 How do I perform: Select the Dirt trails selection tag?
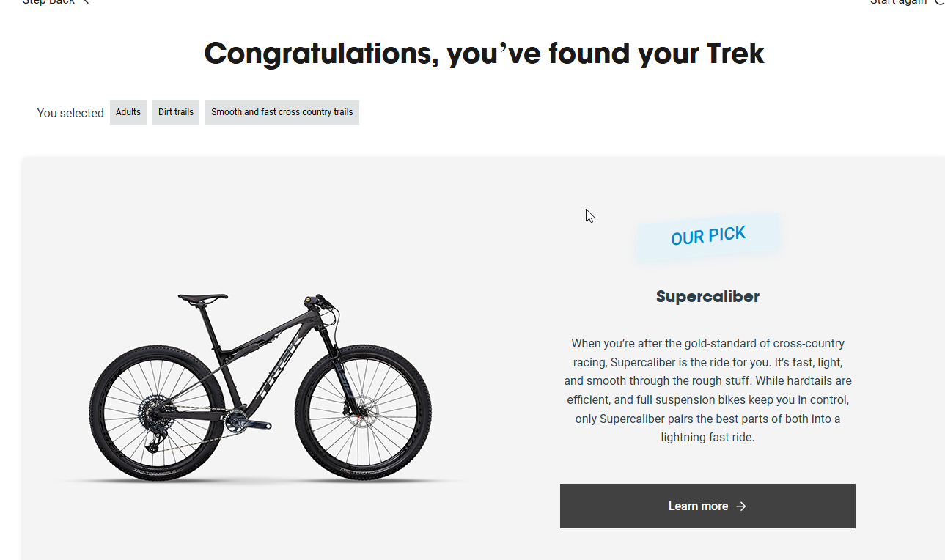pyautogui.click(x=176, y=113)
